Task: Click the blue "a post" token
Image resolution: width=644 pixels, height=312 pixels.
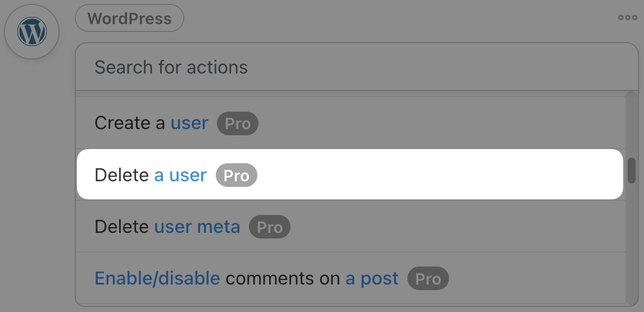Action: [372, 278]
